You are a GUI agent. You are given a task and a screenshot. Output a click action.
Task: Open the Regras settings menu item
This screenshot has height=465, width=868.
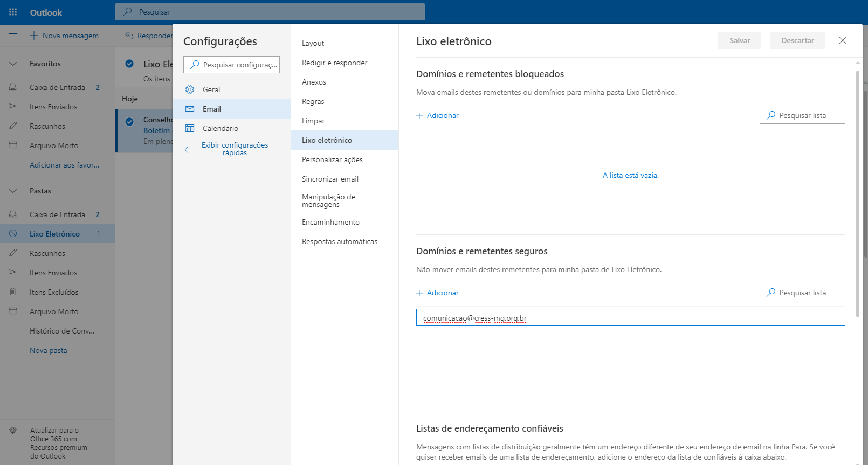click(313, 101)
